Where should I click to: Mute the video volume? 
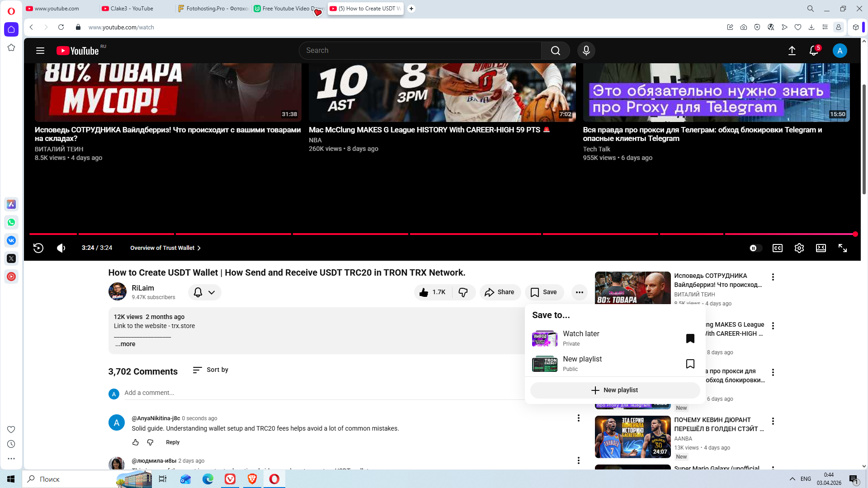pyautogui.click(x=61, y=248)
